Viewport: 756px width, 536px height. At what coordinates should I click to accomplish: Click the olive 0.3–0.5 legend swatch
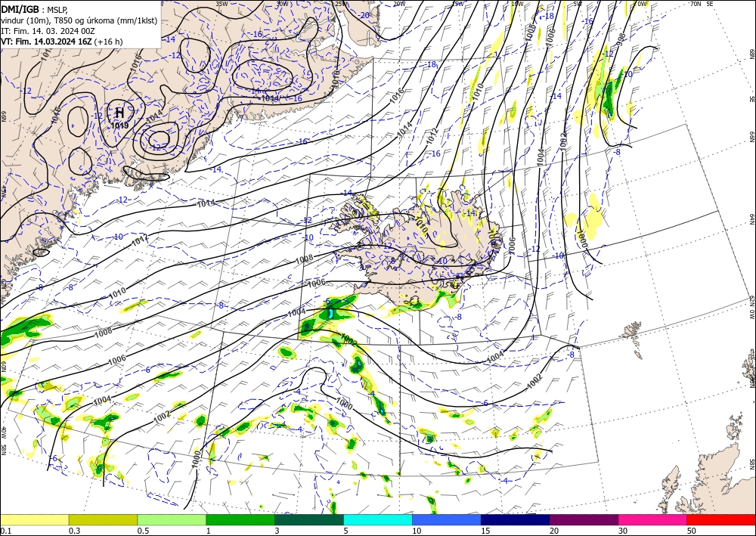(x=103, y=519)
